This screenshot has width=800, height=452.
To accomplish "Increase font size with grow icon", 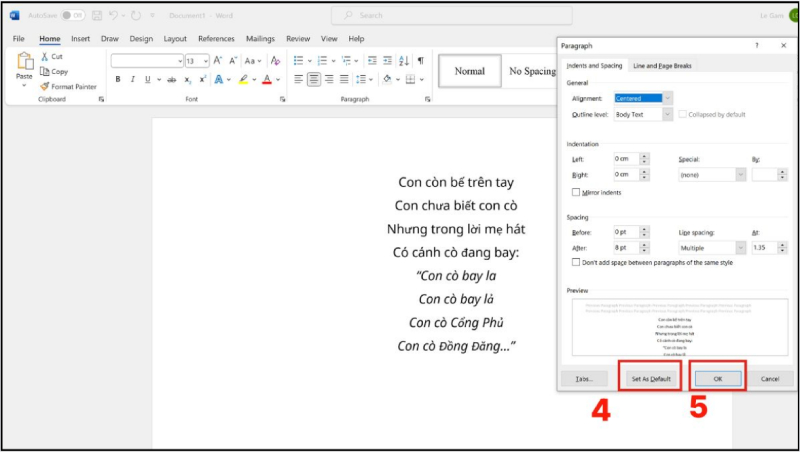I will pyautogui.click(x=218, y=61).
